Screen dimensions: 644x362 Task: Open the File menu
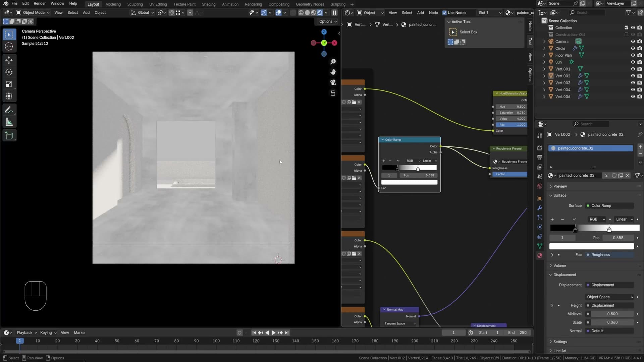click(x=14, y=4)
